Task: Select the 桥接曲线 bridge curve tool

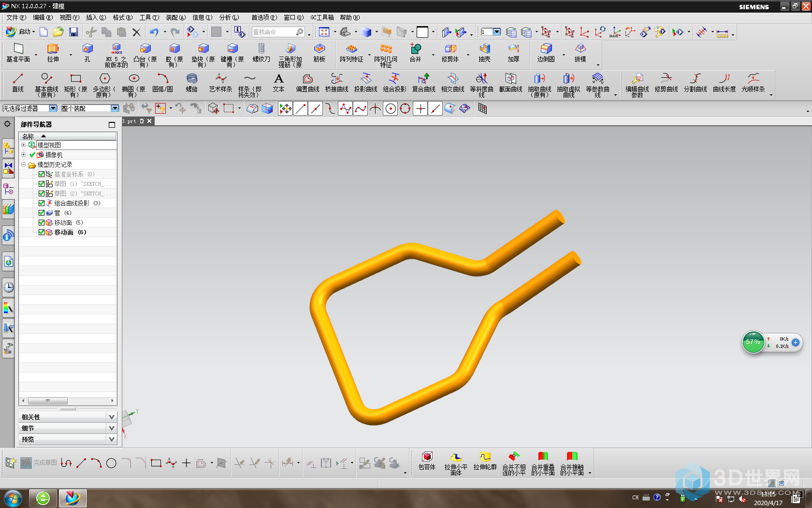Action: click(337, 83)
